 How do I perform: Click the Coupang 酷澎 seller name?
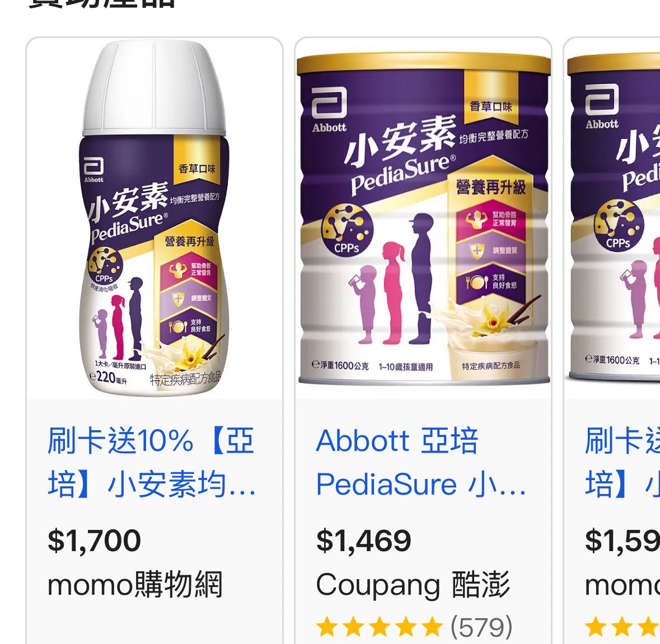[413, 584]
